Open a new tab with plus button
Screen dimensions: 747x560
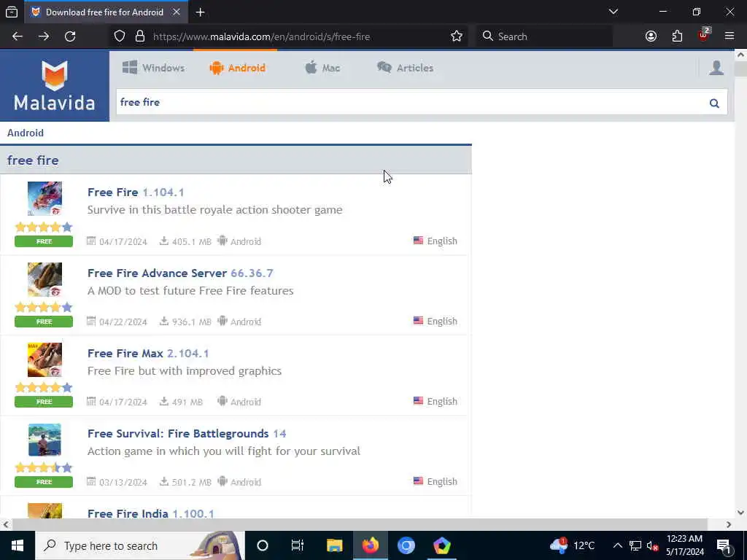click(200, 12)
